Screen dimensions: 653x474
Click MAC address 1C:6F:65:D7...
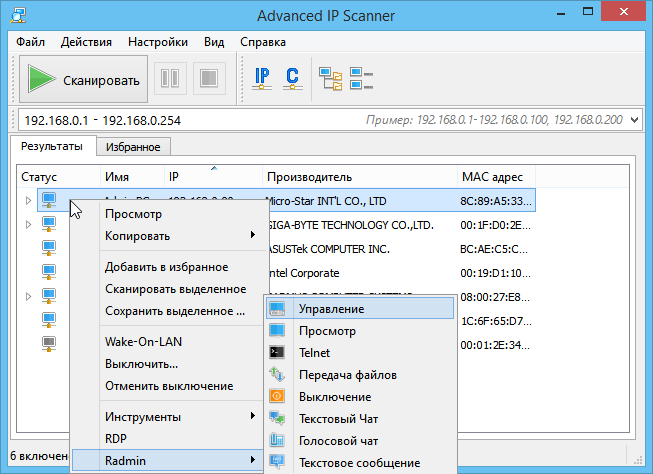coord(496,321)
